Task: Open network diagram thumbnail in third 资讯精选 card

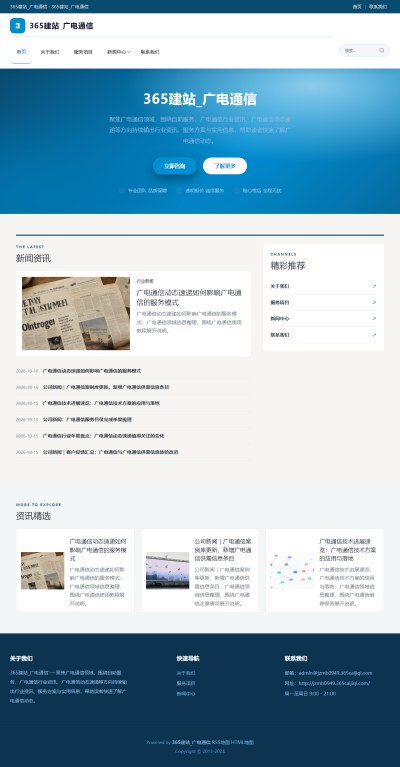Action: (292, 570)
